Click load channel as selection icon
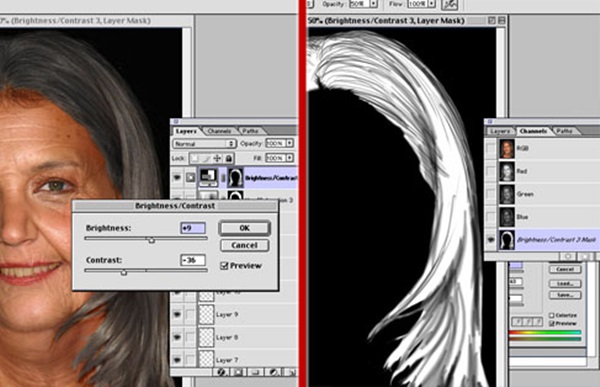The width and height of the screenshot is (600, 387). click(568, 256)
